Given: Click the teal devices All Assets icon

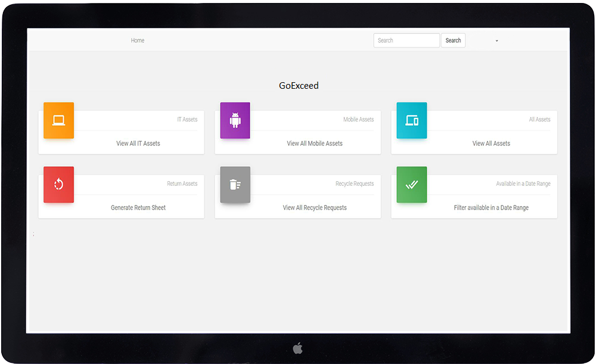Looking at the screenshot, I should 412,120.
